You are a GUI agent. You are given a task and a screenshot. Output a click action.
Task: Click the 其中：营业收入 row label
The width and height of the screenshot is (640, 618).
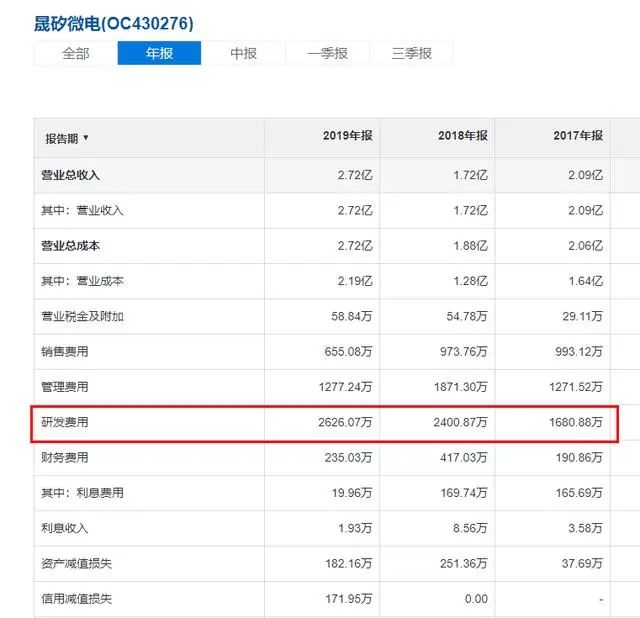[x=82, y=210]
